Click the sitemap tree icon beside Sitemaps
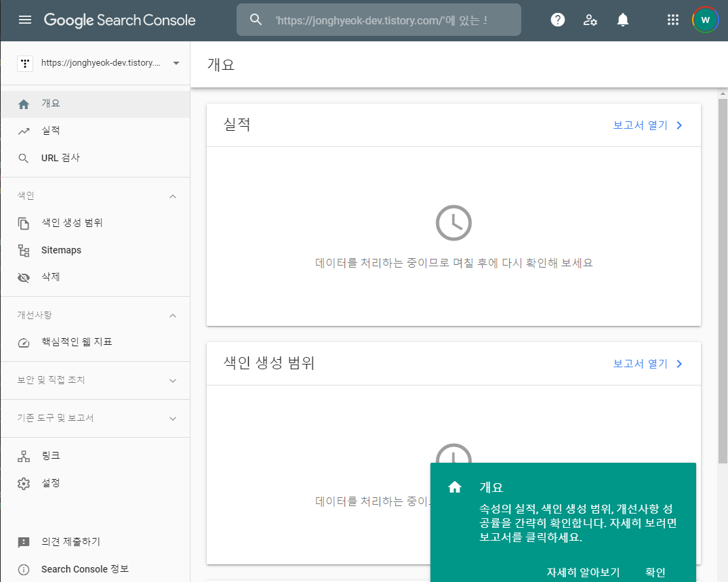The image size is (728, 582). pos(24,251)
